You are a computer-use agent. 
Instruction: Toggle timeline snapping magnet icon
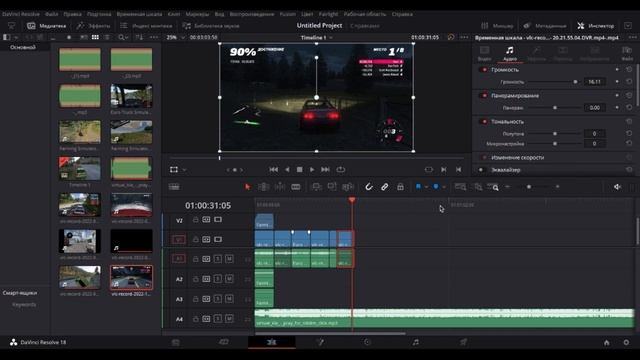click(x=369, y=187)
